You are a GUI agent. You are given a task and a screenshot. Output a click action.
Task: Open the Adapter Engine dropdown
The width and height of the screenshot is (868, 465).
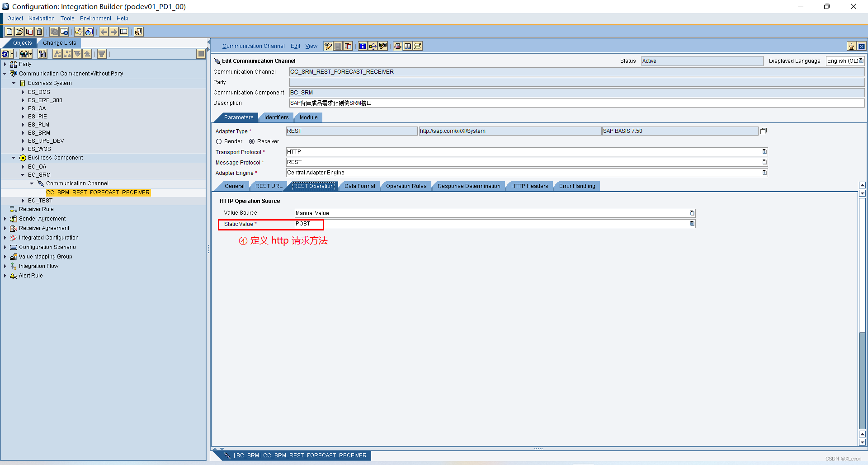click(x=764, y=173)
